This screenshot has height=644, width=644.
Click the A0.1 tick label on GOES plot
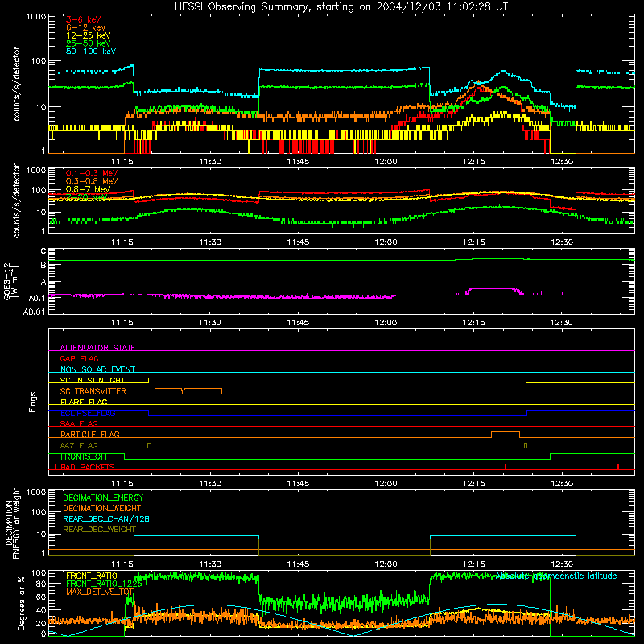37,298
